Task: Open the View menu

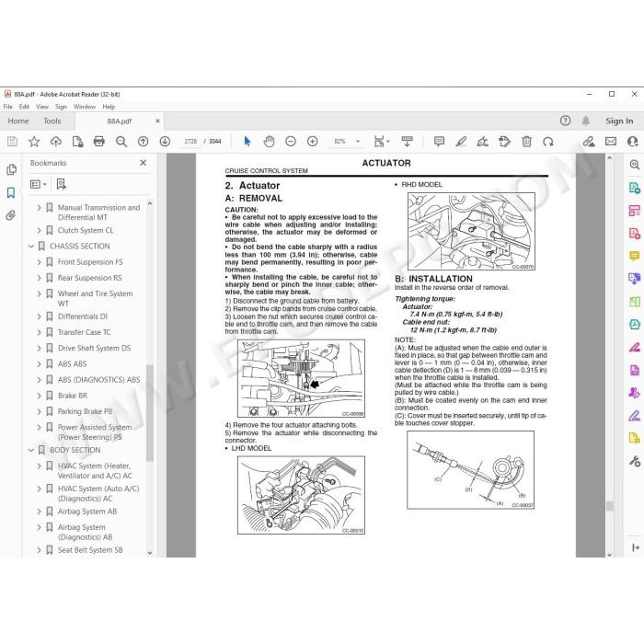Action: coord(42,107)
